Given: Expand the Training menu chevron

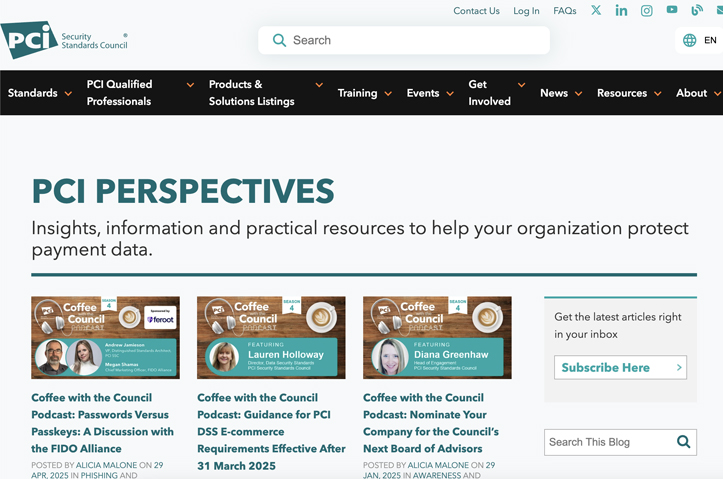Looking at the screenshot, I should click(x=388, y=94).
